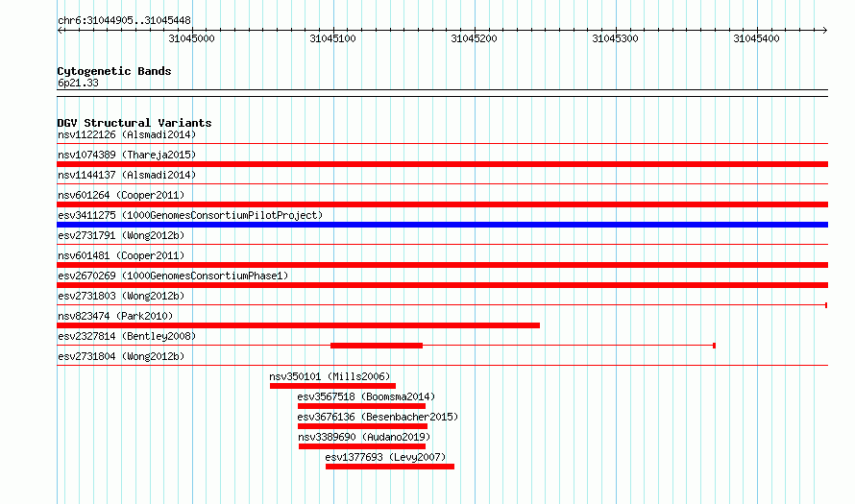
Task: Click the esv2731804 (Wong2012b) label
Action: point(121,356)
